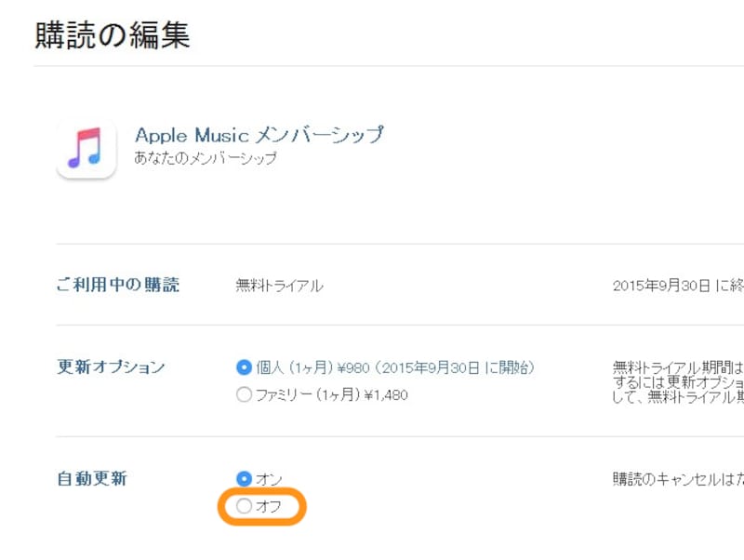744x560 pixels.
Task: Disable auto-renewal with the オフ radio button
Action: point(245,507)
